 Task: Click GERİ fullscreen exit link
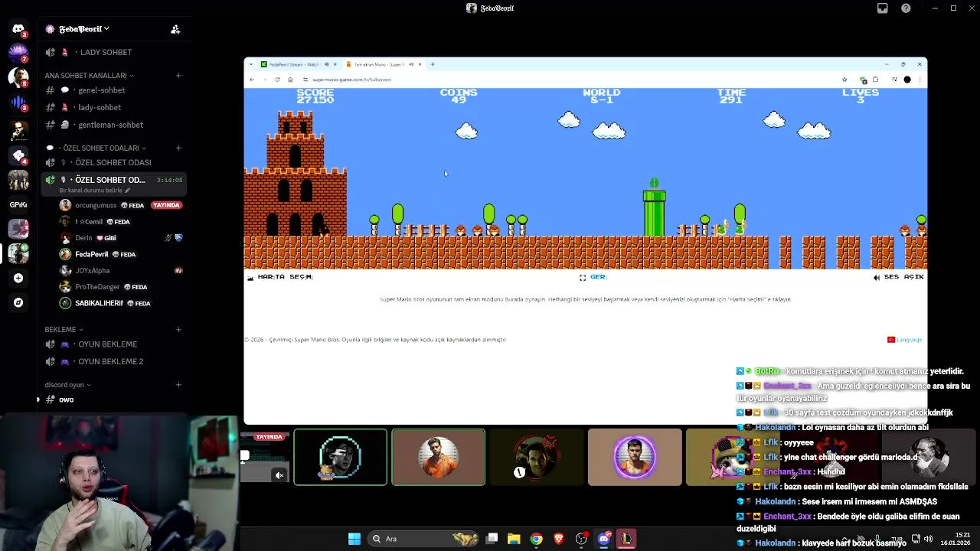593,277
